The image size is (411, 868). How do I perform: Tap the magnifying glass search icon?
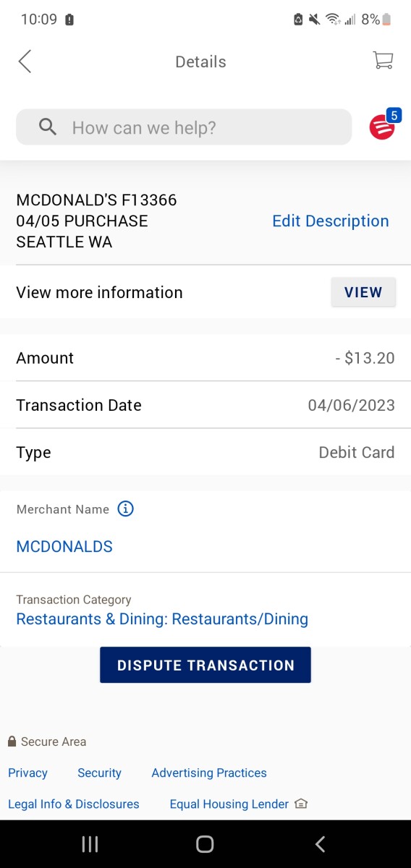48,128
